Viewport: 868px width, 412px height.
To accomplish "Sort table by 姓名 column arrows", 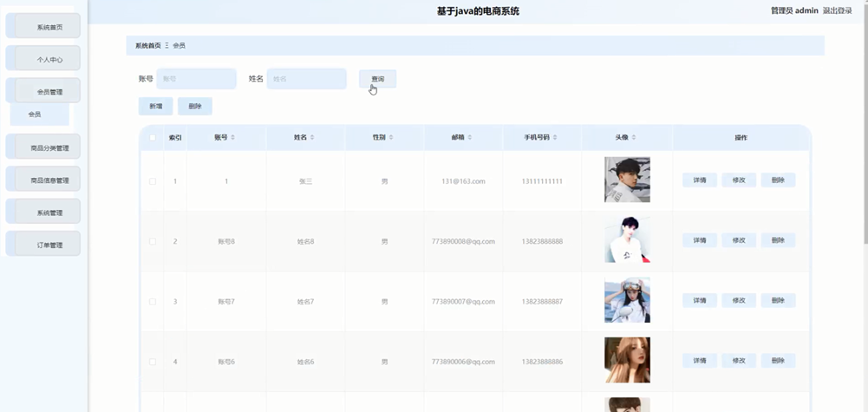I will coord(312,137).
